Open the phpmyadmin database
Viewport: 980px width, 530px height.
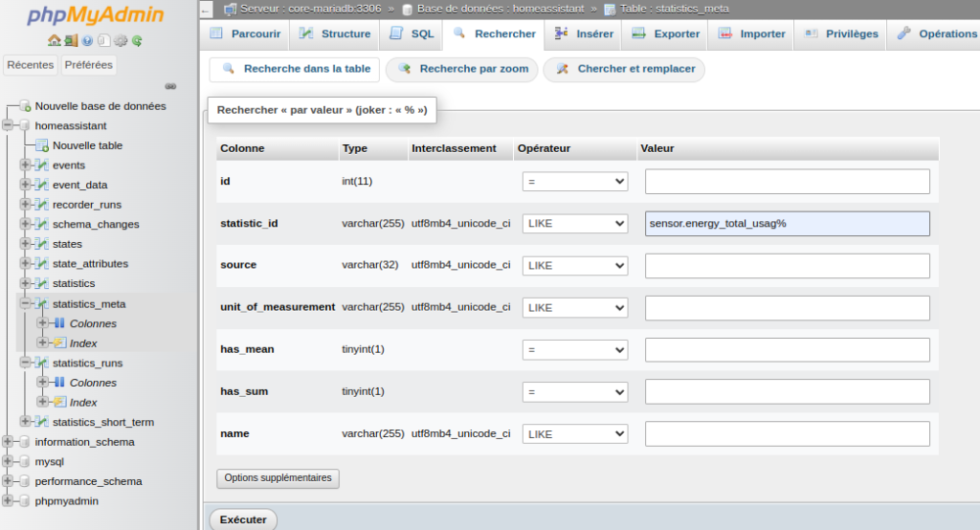pos(66,500)
